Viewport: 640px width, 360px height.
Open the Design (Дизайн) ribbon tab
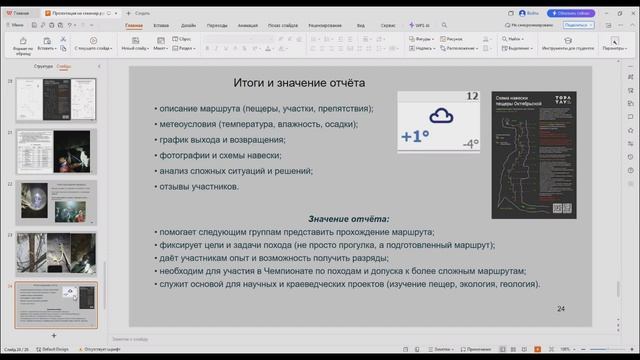188,25
